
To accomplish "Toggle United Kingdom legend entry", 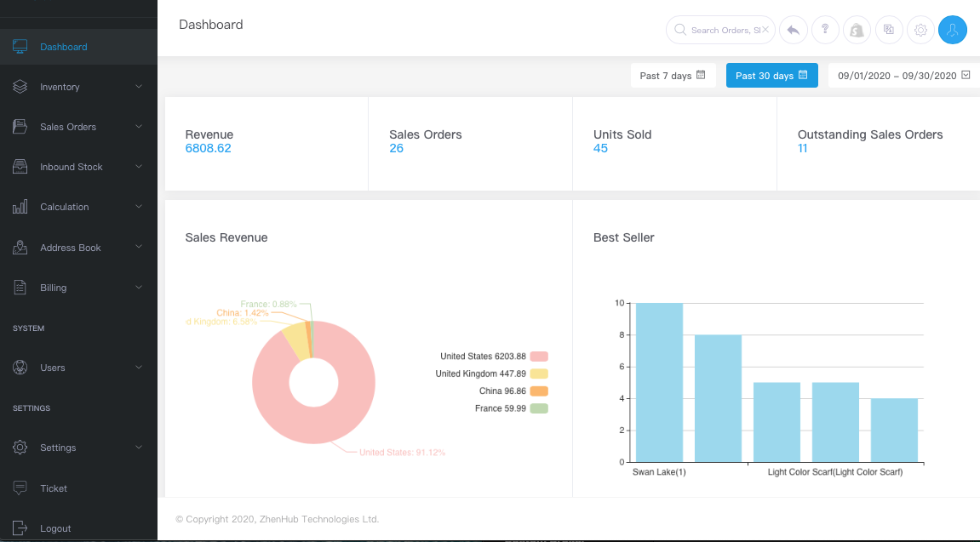I will click(x=491, y=374).
